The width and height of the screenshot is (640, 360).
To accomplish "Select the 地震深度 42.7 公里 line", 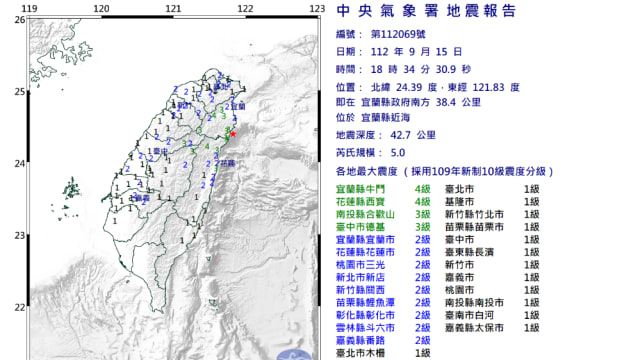I will tap(386, 135).
